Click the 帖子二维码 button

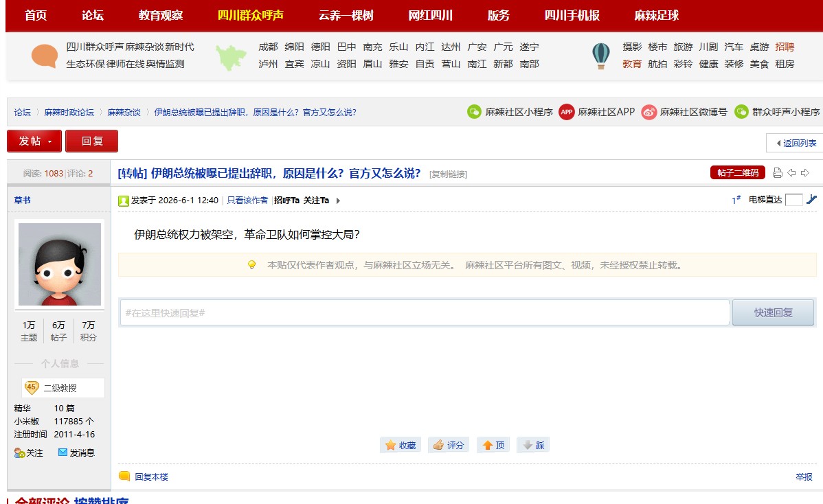[x=737, y=172]
